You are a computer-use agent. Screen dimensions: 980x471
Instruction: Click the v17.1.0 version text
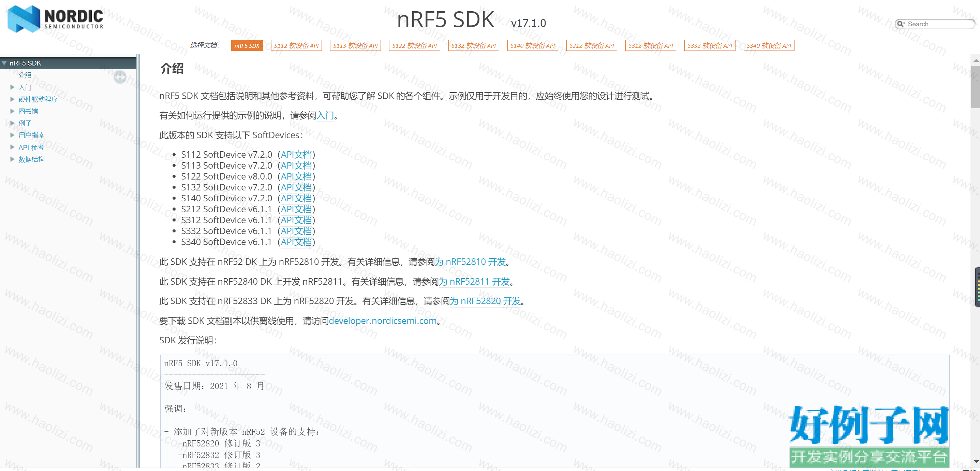[x=529, y=23]
